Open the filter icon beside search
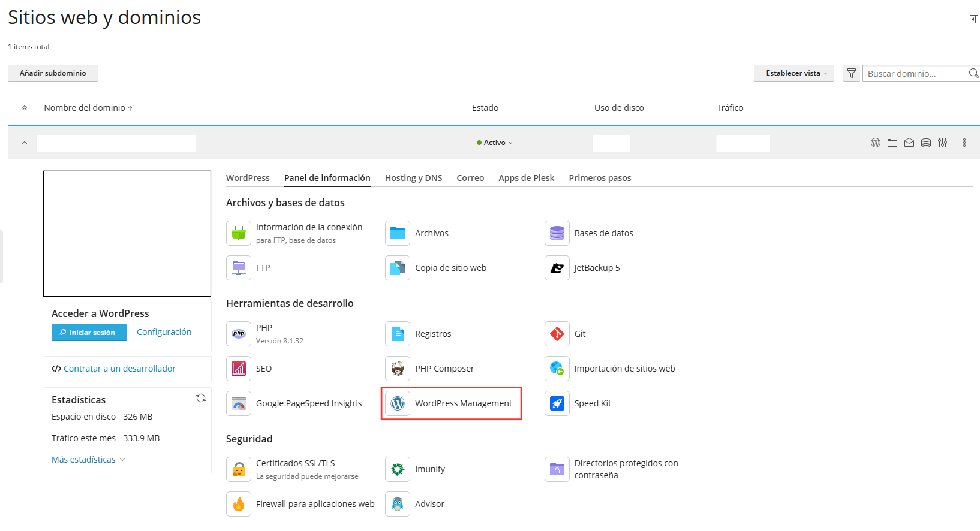The height and width of the screenshot is (531, 980). (x=852, y=73)
